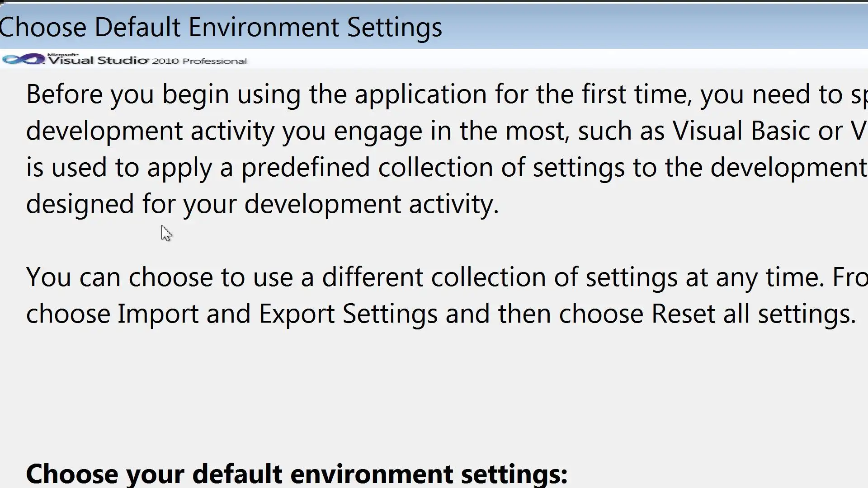Screen dimensions: 868x488
Task: Click the 'Choose Default Environment Settings' window title
Action: tap(221, 27)
